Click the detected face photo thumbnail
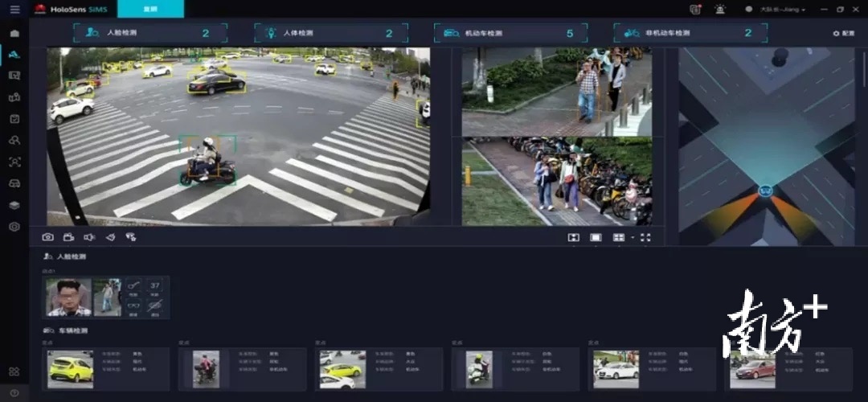The height and width of the screenshot is (402, 868). (x=68, y=297)
